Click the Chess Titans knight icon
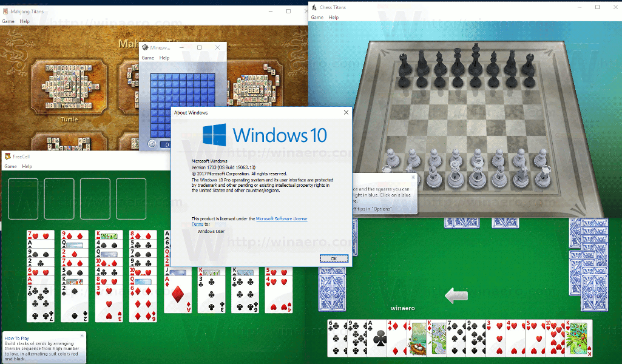The height and width of the screenshot is (364, 622). [314, 7]
